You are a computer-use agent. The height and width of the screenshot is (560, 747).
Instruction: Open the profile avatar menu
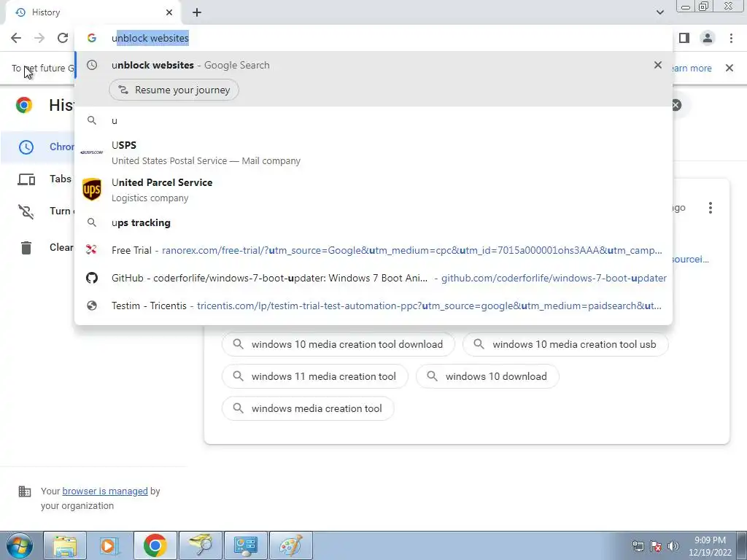(x=708, y=38)
